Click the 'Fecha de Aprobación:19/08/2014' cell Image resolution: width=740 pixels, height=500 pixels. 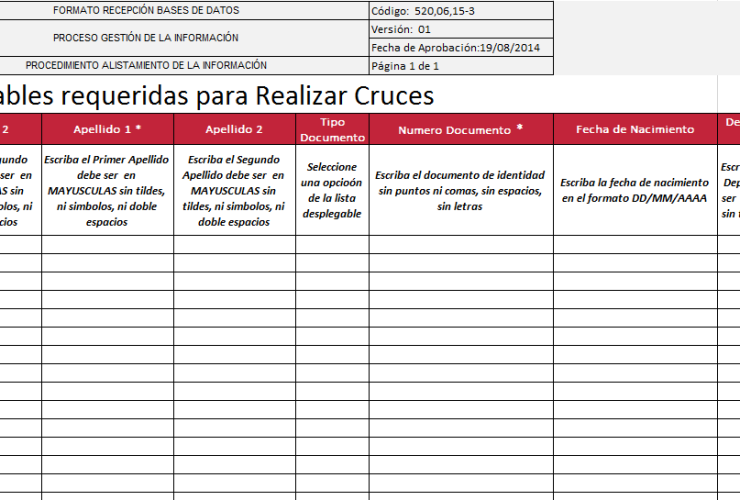pyautogui.click(x=461, y=48)
